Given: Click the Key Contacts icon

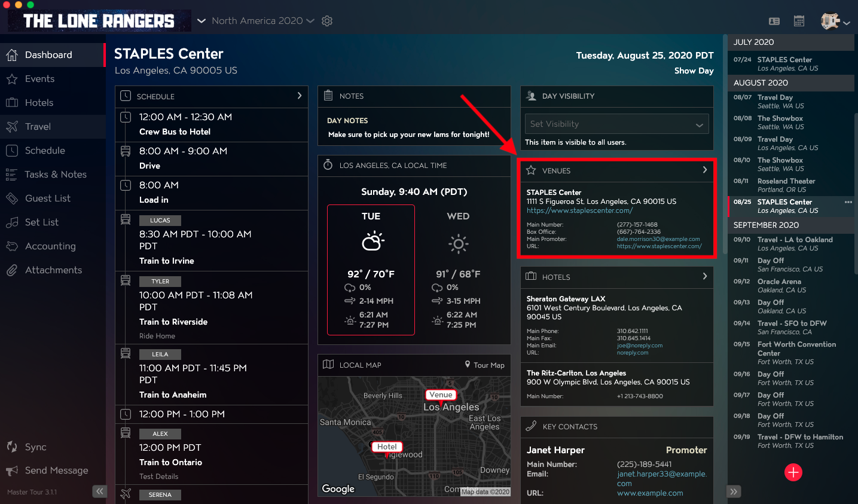Looking at the screenshot, I should tap(531, 426).
